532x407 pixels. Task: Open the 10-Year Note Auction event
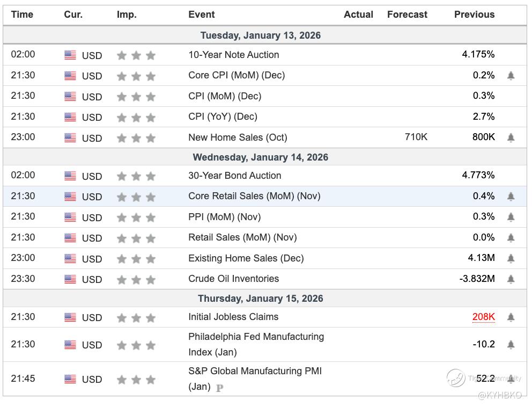coord(233,55)
